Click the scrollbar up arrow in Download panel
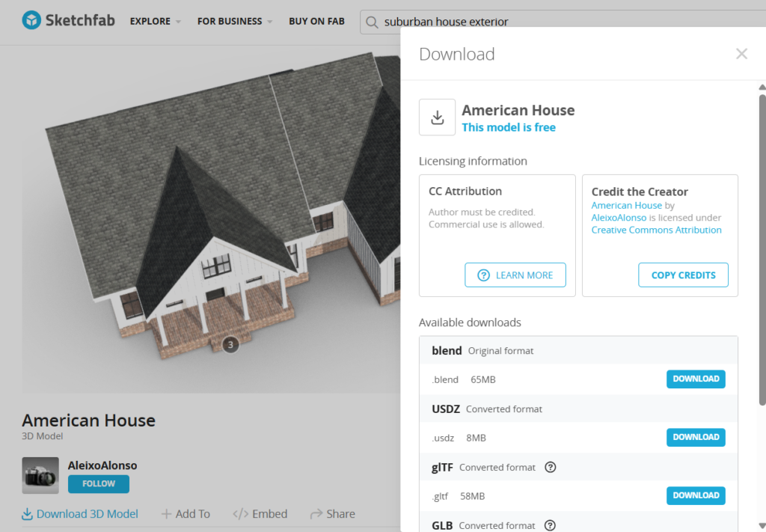Screen dimensions: 766x532 (762, 88)
